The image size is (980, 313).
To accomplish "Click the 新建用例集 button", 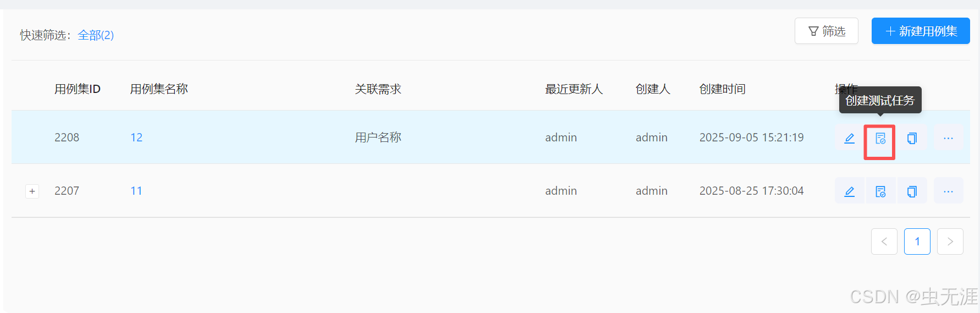I will click(921, 31).
